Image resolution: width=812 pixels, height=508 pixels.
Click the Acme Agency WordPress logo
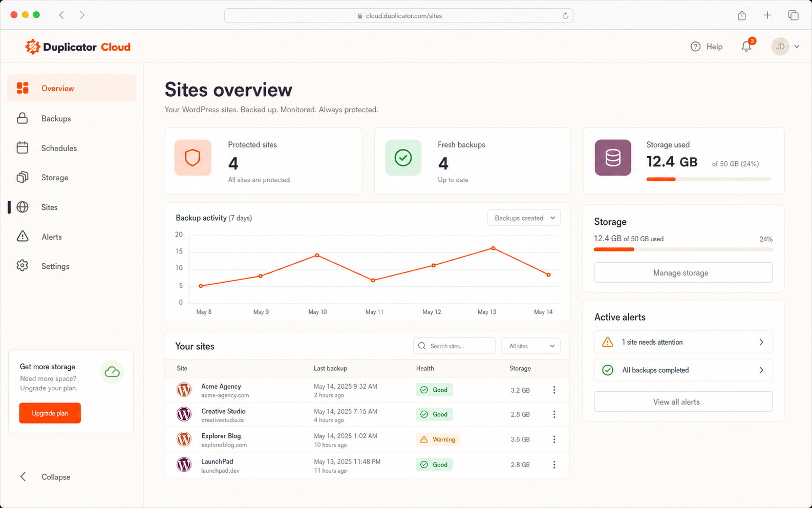tap(184, 390)
